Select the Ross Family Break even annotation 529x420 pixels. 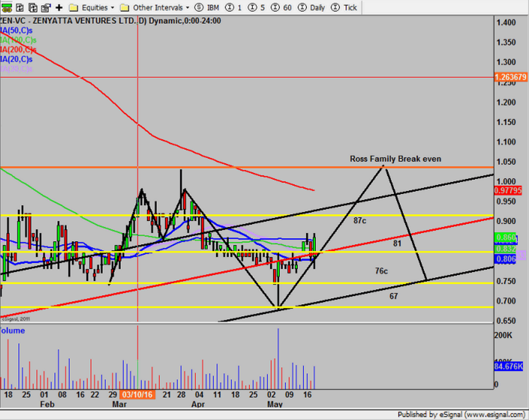395,159
